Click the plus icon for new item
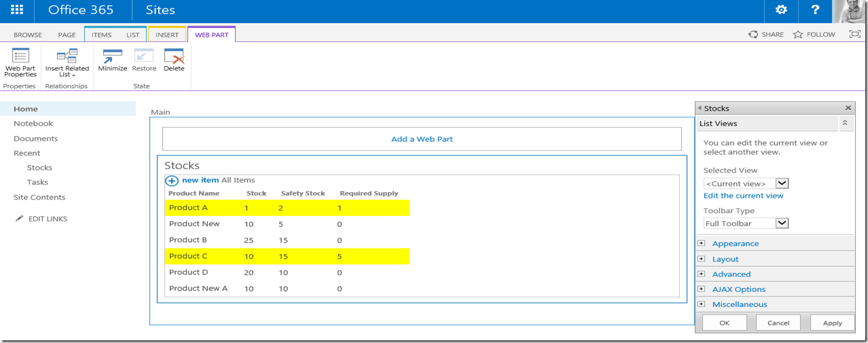The width and height of the screenshot is (868, 343). [172, 181]
